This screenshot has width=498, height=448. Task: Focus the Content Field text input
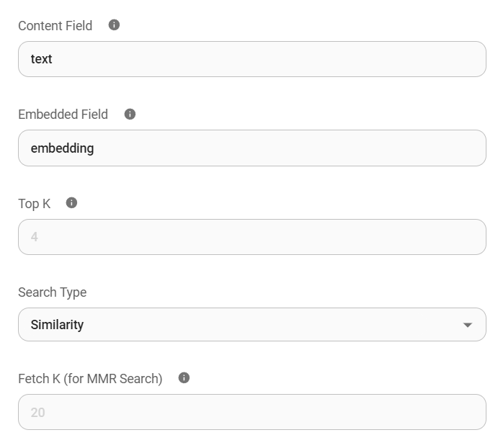pyautogui.click(x=252, y=59)
